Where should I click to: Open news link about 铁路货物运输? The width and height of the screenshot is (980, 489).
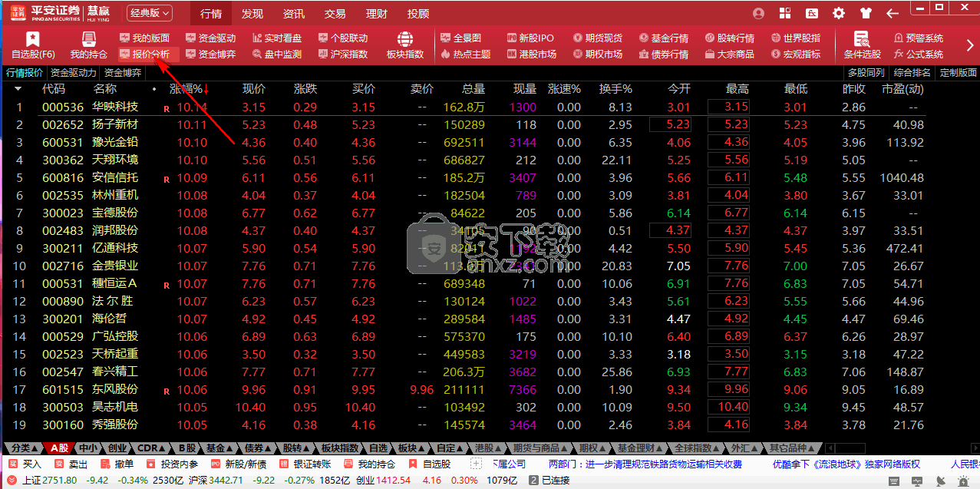(x=645, y=464)
